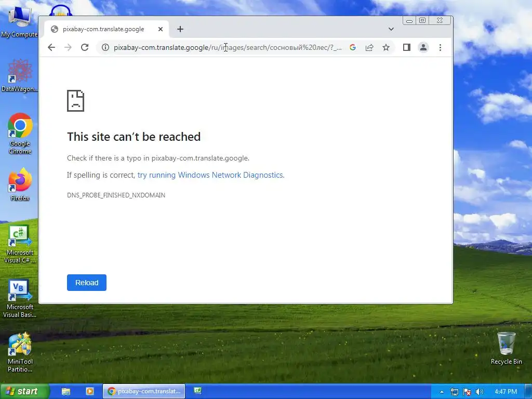
Task: Open the media player quick launch icon
Action: (90, 391)
